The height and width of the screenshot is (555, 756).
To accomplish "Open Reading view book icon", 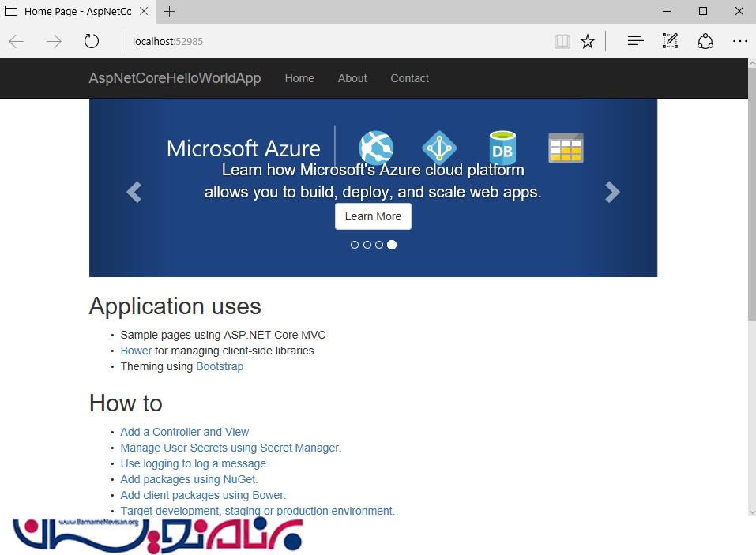I will coord(562,41).
